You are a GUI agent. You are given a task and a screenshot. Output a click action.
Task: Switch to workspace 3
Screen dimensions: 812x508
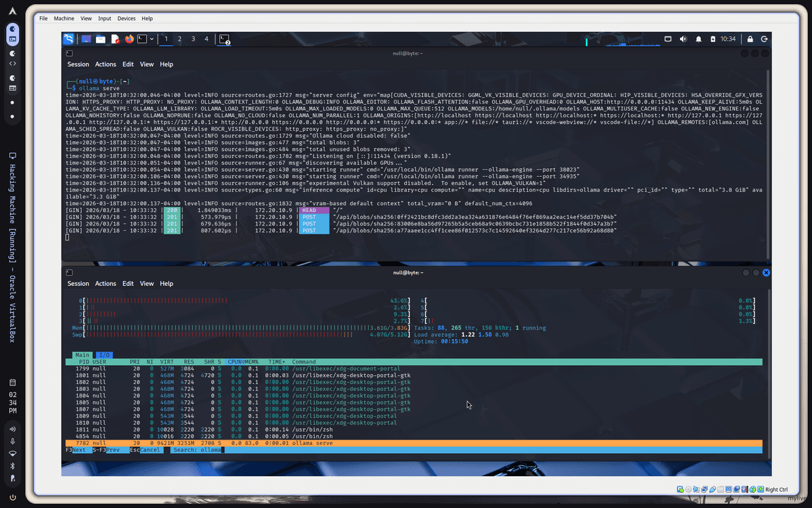193,39
